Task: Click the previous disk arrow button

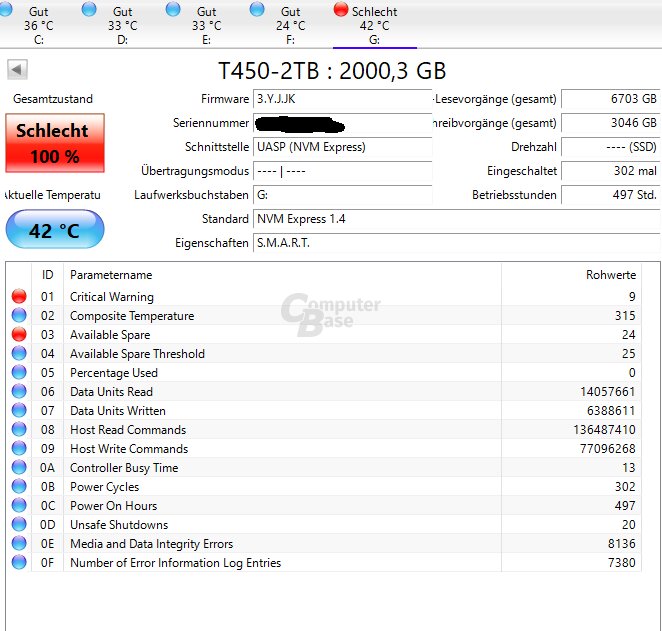Action: (x=17, y=69)
